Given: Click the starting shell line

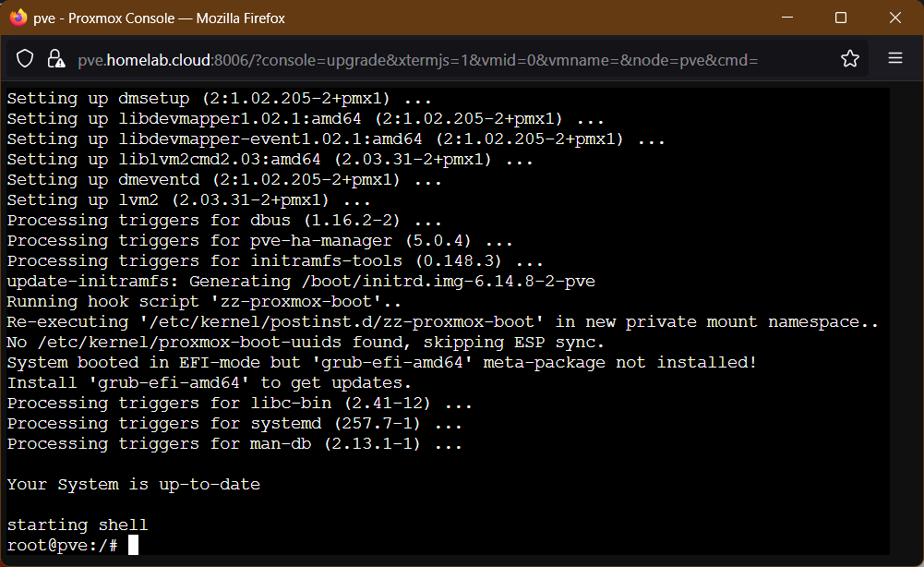Looking at the screenshot, I should (78, 524).
